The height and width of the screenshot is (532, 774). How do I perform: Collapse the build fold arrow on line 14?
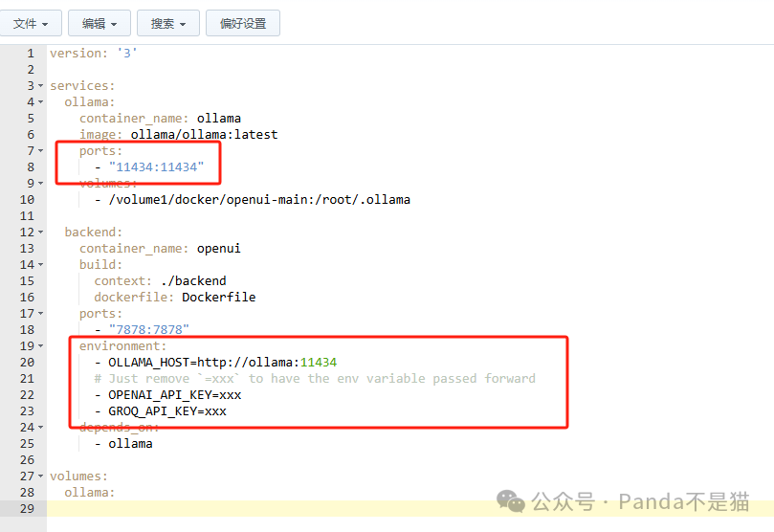coord(40,265)
